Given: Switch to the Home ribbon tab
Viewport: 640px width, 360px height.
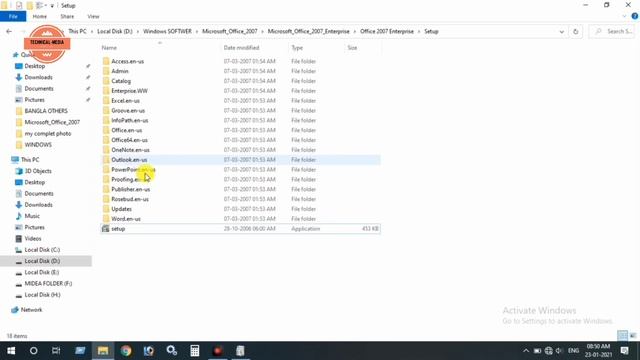Looking at the screenshot, I should (x=40, y=16).
